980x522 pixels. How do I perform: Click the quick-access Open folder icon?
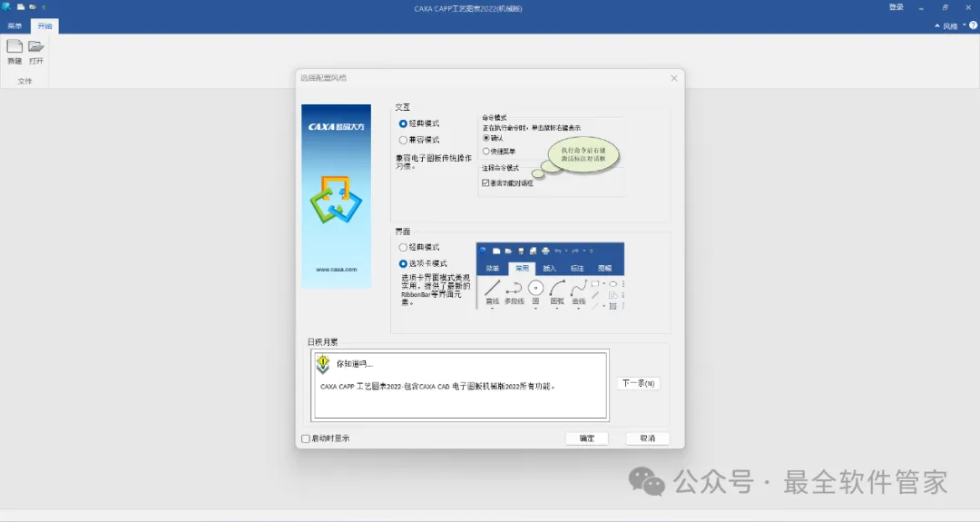pyautogui.click(x=33, y=7)
